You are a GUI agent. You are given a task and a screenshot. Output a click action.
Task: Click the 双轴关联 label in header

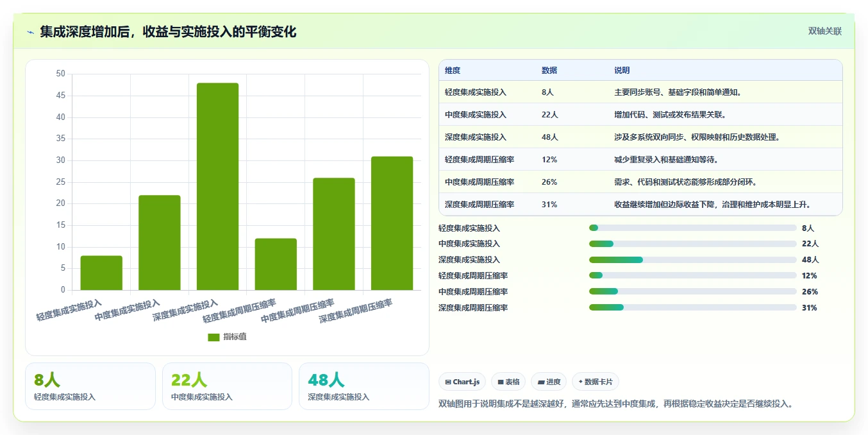click(824, 31)
